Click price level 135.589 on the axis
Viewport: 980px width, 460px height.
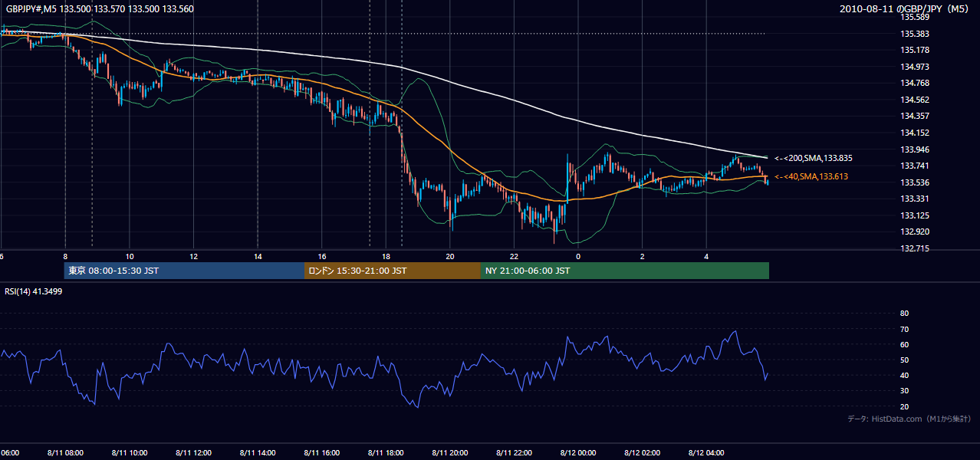coord(914,17)
